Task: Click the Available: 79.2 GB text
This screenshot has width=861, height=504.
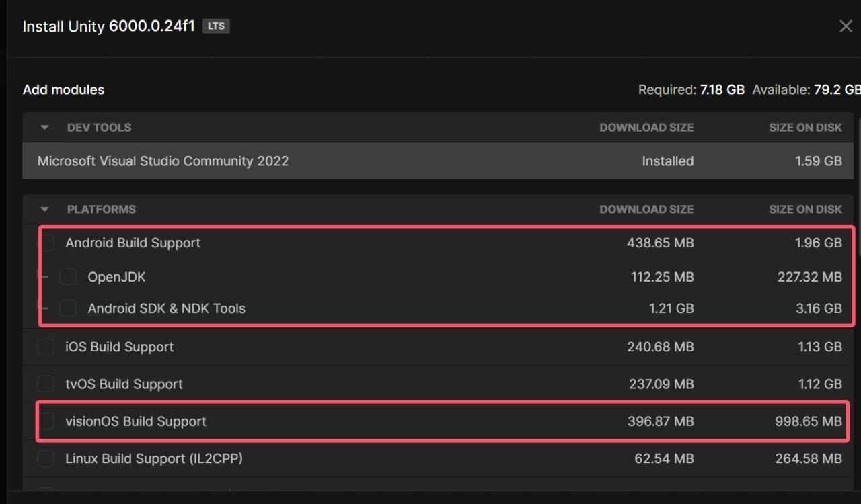Action: (807, 89)
